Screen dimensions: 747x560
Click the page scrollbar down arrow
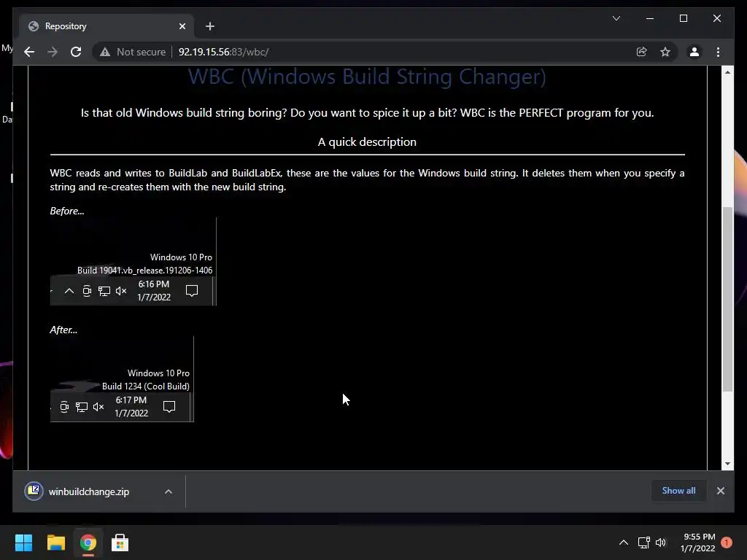727,464
